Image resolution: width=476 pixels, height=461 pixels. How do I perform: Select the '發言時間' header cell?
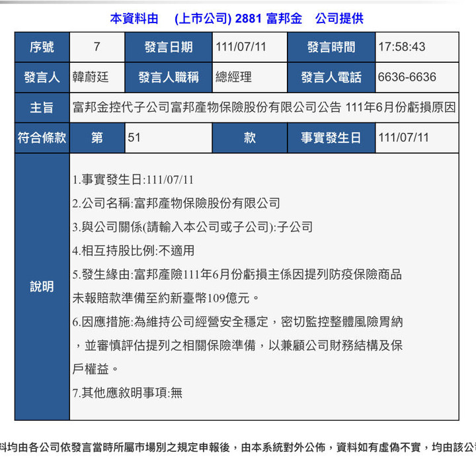click(x=331, y=47)
